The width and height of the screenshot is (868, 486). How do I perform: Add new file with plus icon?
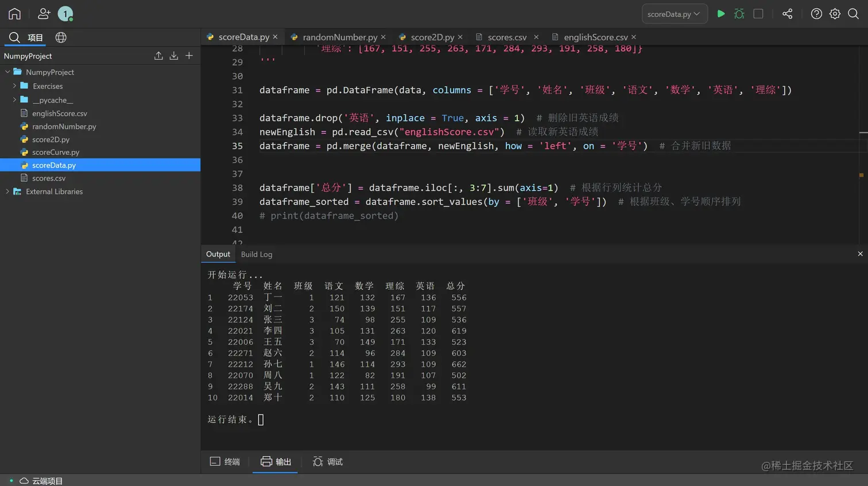(x=189, y=56)
